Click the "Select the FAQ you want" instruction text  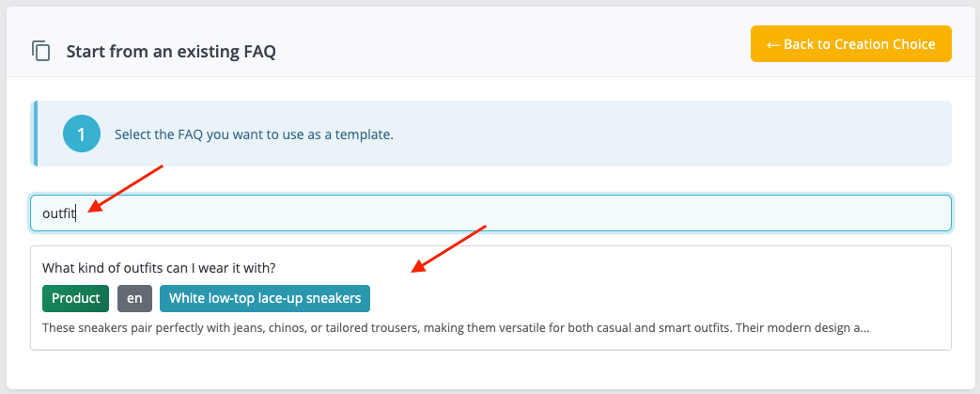[254, 134]
